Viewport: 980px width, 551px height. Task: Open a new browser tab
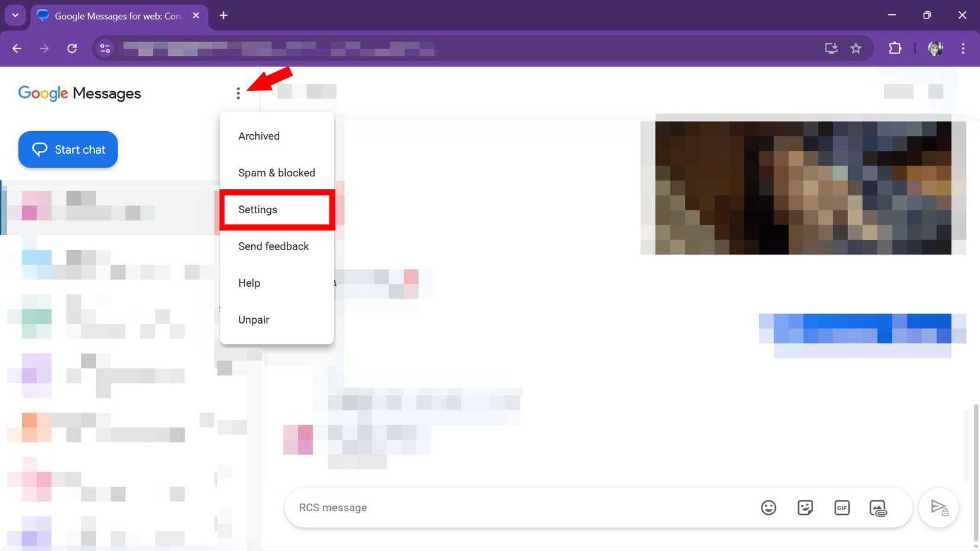click(x=223, y=15)
